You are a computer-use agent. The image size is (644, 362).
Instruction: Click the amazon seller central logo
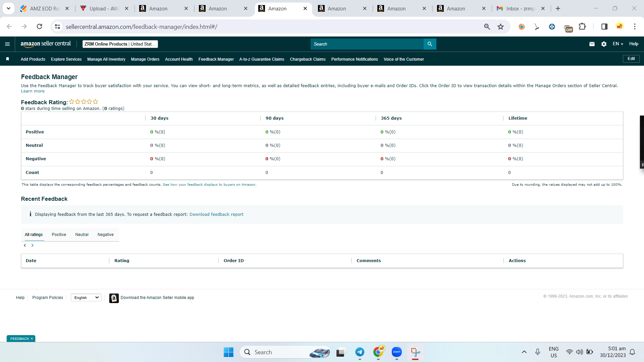coord(46,44)
